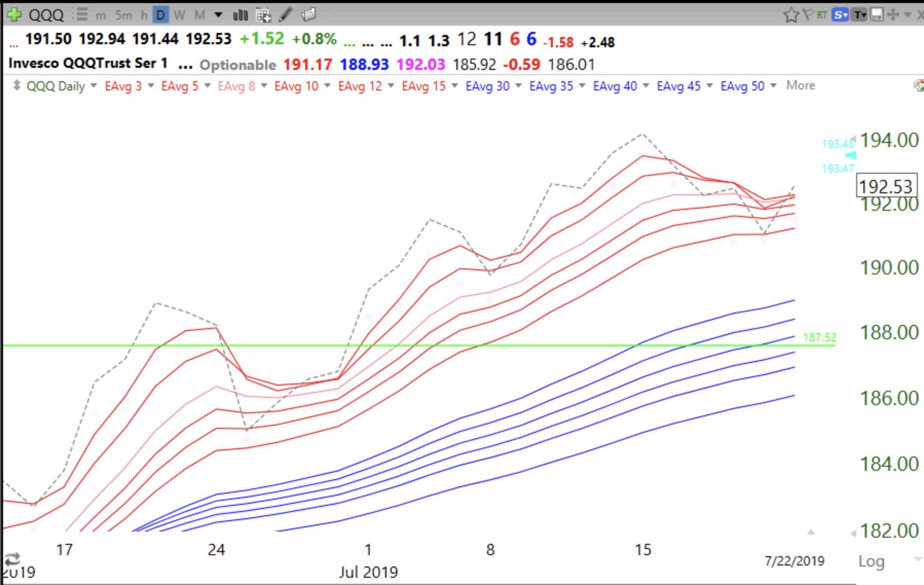924x585 pixels.
Task: Open the EAvg 10 dropdown arrow
Action: coord(327,86)
